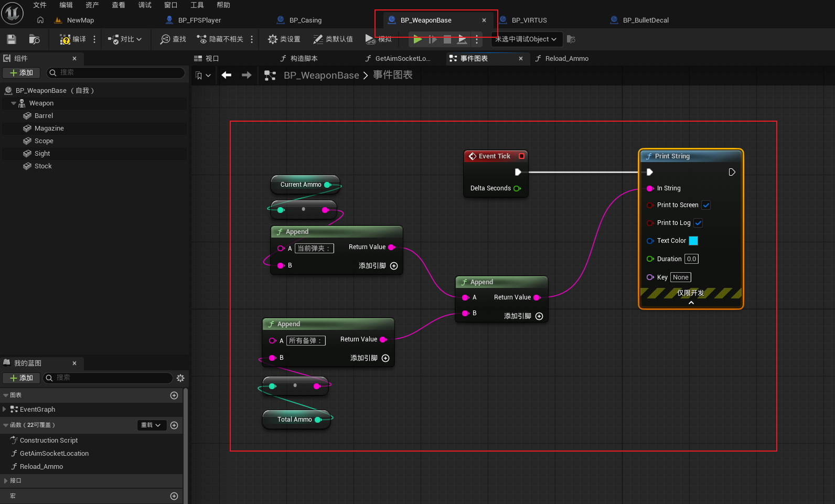Toggle Print to Screen checkbox
835x504 pixels.
[x=706, y=205]
